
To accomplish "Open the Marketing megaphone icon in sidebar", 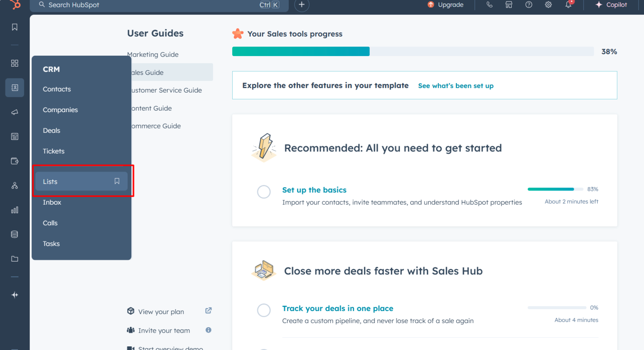I will 14,112.
